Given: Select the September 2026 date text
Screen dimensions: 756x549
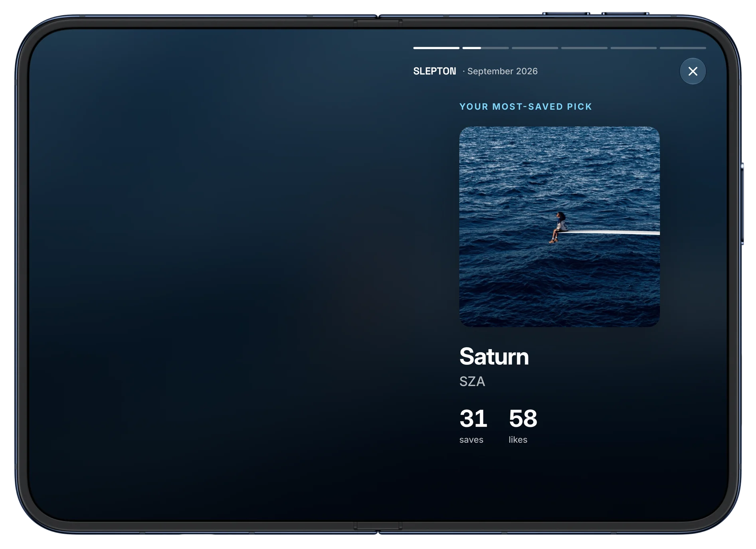Looking at the screenshot, I should [503, 71].
